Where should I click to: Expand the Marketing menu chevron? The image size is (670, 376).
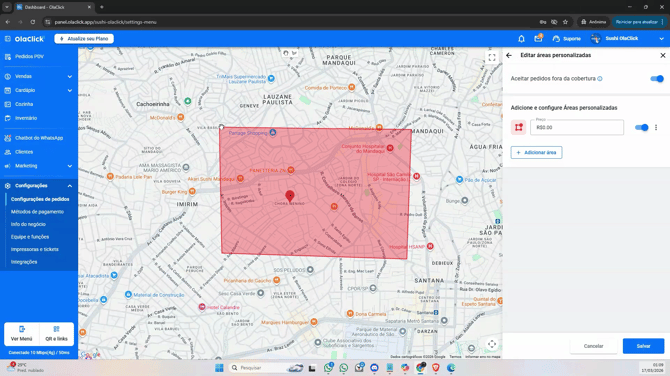[70, 166]
